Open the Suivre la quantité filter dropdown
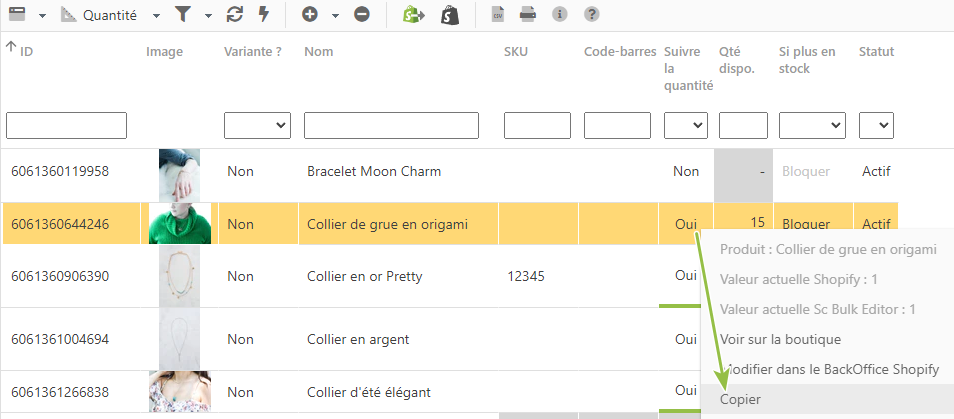The width and height of the screenshot is (954, 419). click(686, 125)
